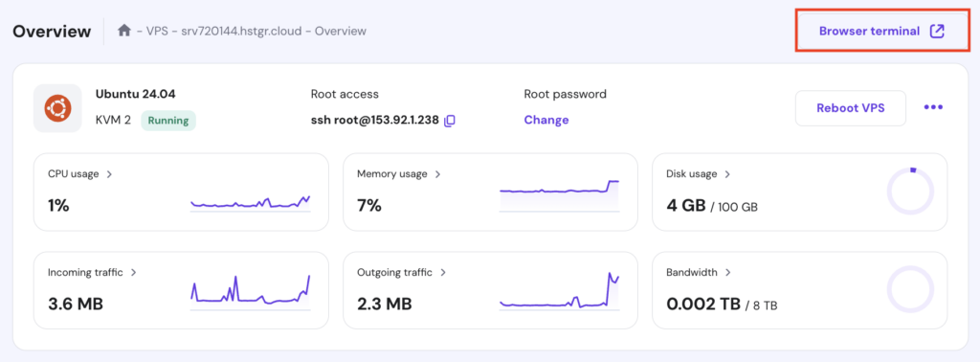Image resolution: width=980 pixels, height=362 pixels.
Task: Click srv720144.hstgr.cloud in breadcrumb
Action: coord(242,31)
